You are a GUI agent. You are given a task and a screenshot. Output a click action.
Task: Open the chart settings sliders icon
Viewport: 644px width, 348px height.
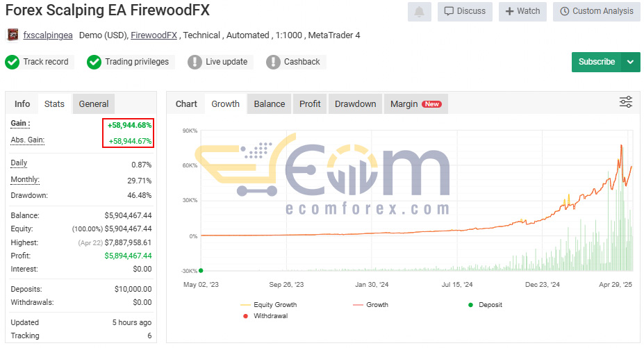pos(626,102)
